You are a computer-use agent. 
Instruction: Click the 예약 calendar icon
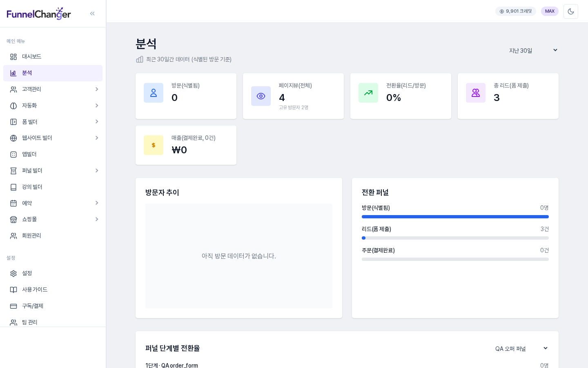(13, 203)
